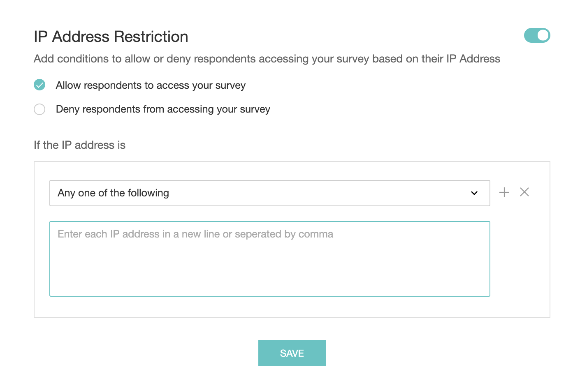
Task: Choose the Allow respondents radio option
Action: [x=39, y=85]
